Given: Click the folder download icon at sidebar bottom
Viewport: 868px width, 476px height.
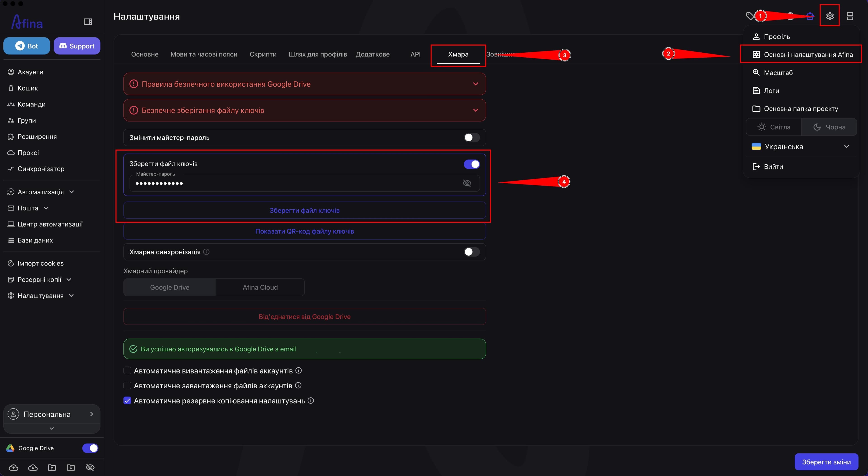Looking at the screenshot, I should pyautogui.click(x=71, y=467).
